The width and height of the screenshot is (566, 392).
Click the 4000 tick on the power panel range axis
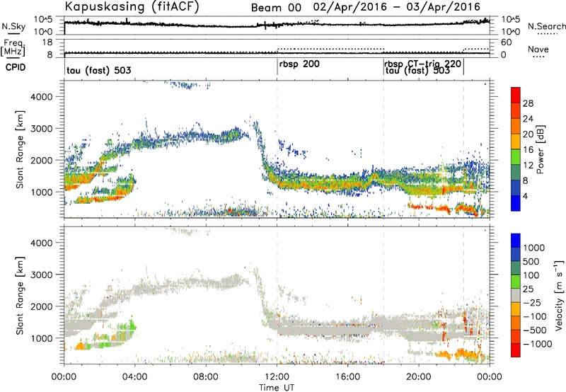click(x=42, y=97)
